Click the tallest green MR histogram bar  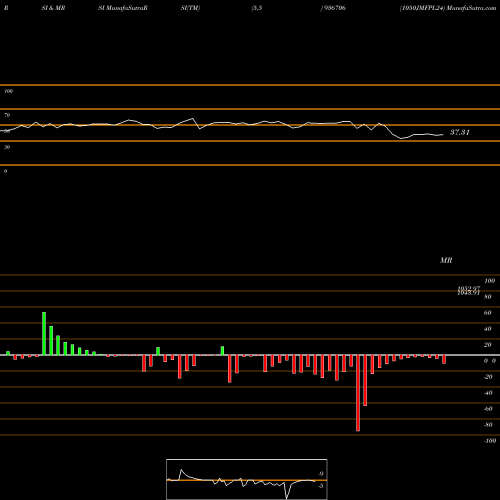tap(44, 334)
